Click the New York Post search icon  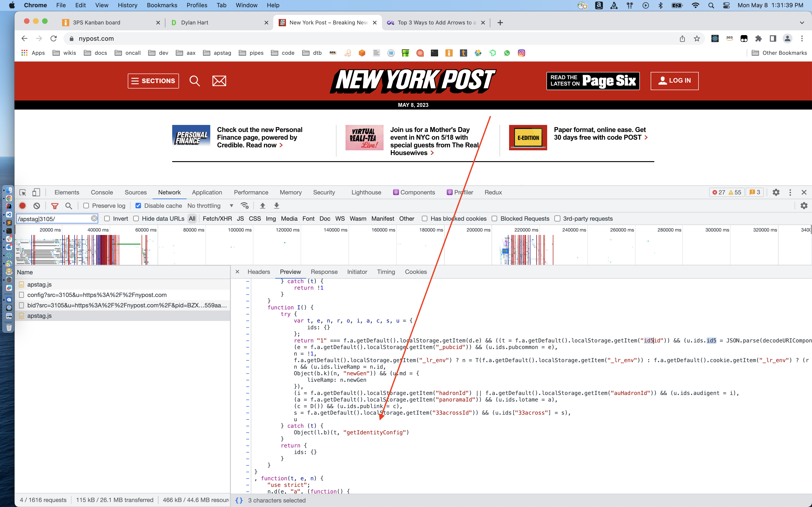pyautogui.click(x=195, y=81)
